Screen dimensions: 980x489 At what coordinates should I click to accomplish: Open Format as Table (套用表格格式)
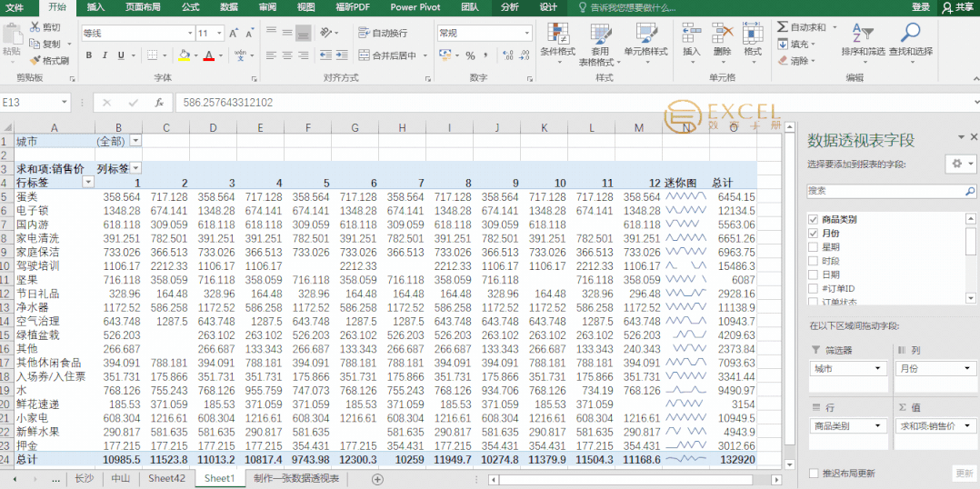(600, 45)
